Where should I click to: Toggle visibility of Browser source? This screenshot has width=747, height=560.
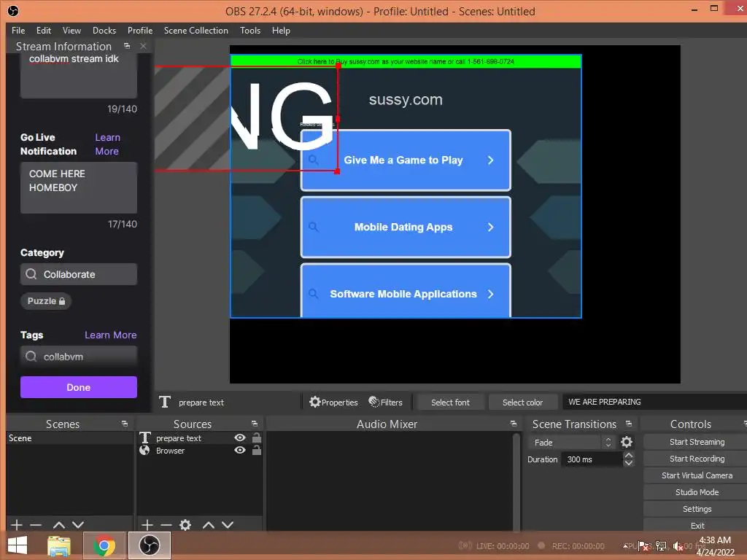point(240,450)
